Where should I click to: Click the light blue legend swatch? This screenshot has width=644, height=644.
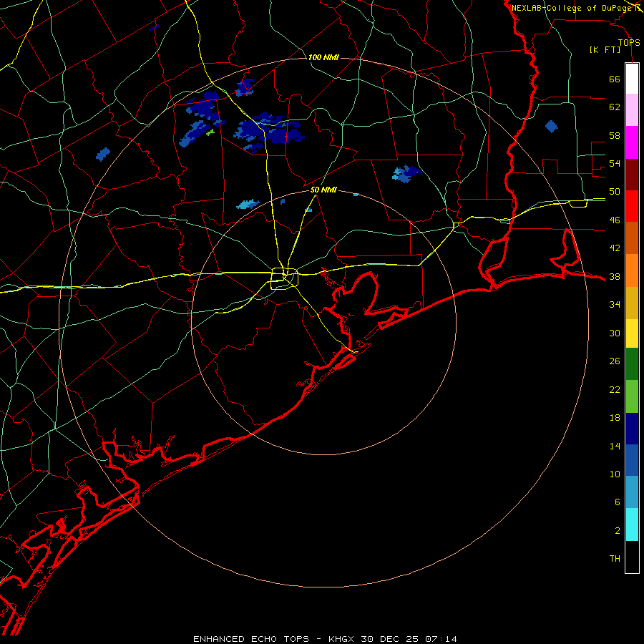click(x=632, y=492)
